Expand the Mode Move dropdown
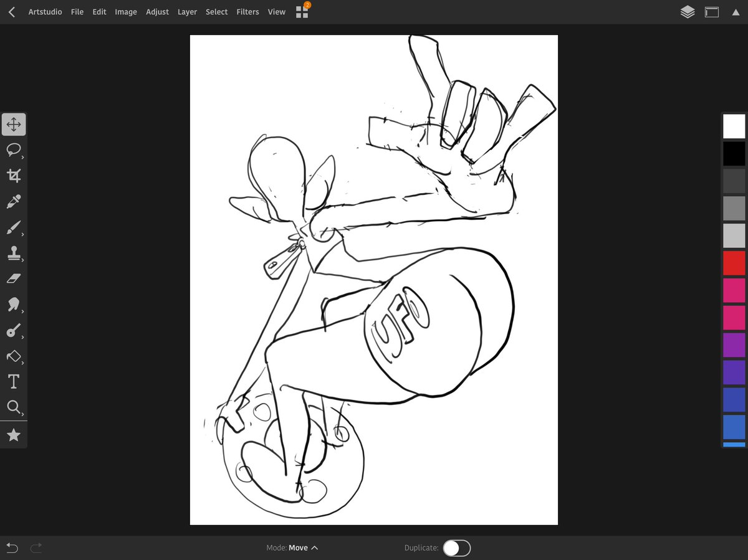The width and height of the screenshot is (748, 560). 292,548
